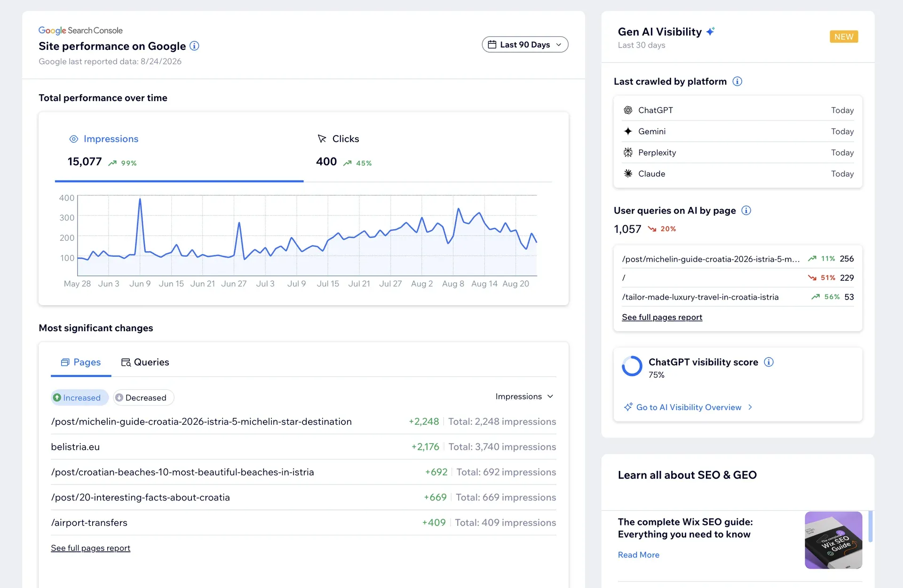
Task: Click info icon beside ChatGPT visibility score
Action: (769, 362)
